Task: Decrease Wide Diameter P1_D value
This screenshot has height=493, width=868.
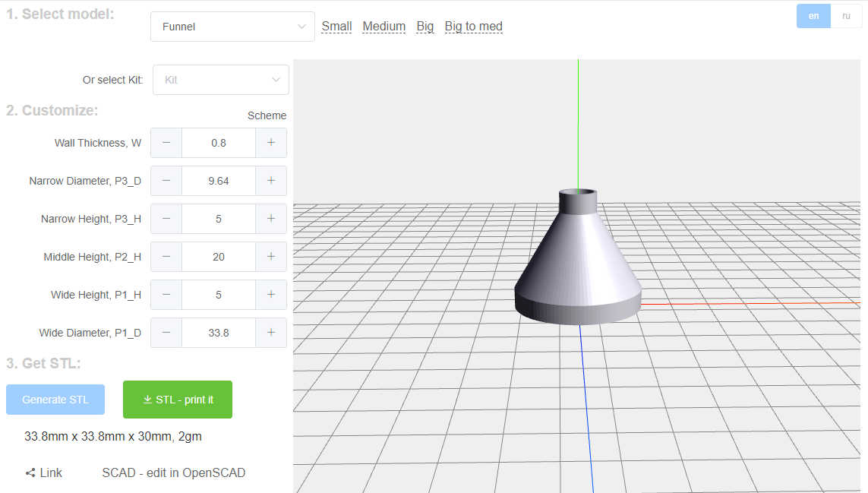Action: click(166, 333)
